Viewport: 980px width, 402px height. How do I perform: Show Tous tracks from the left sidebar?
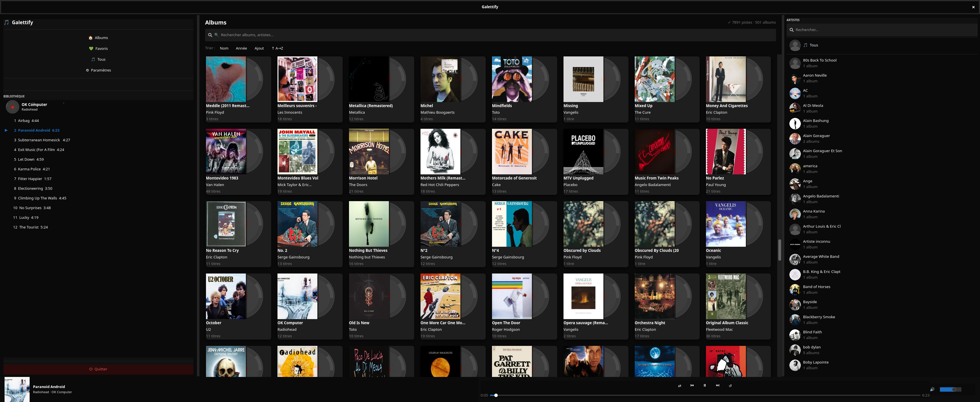(98, 59)
